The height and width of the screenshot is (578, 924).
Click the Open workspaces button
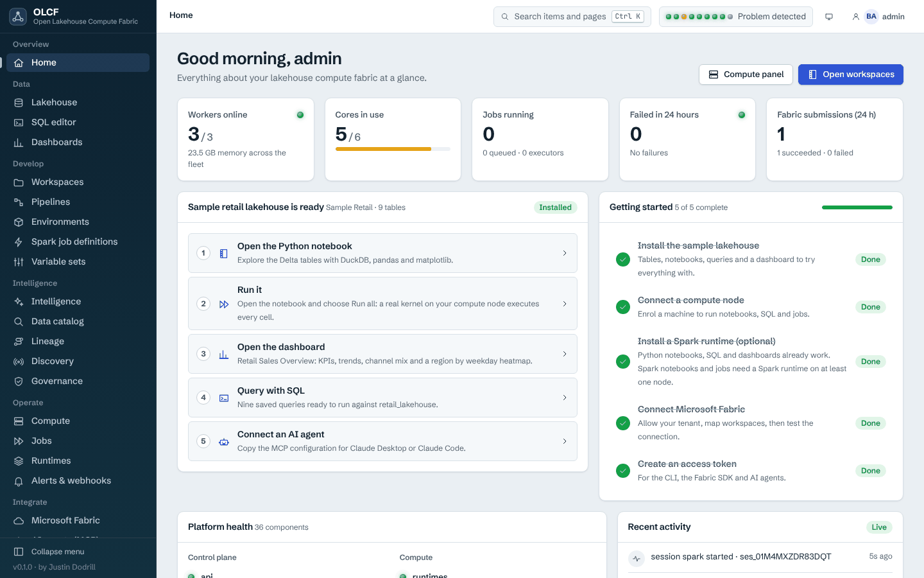point(851,74)
